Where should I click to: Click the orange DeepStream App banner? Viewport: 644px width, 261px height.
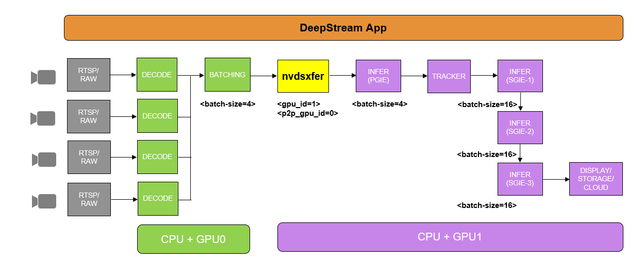[343, 28]
